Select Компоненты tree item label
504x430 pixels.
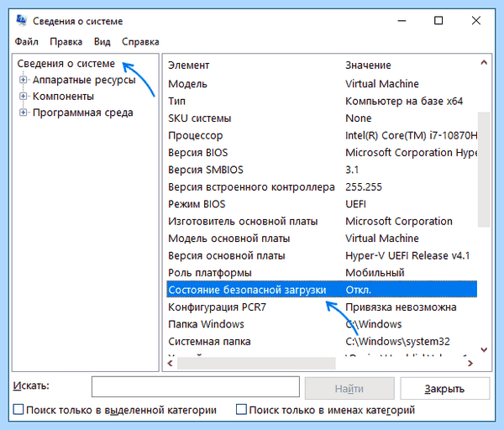(63, 96)
